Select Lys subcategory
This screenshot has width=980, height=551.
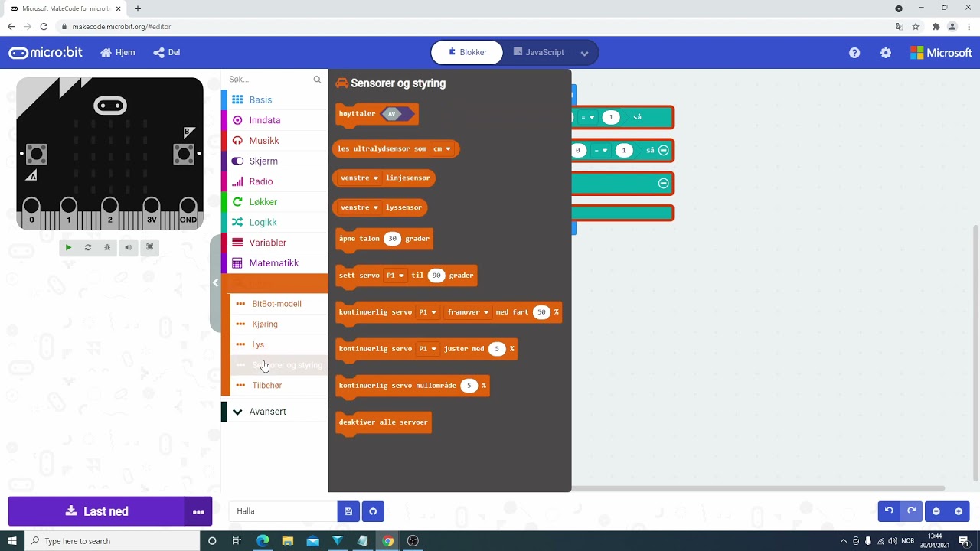coord(279,344)
